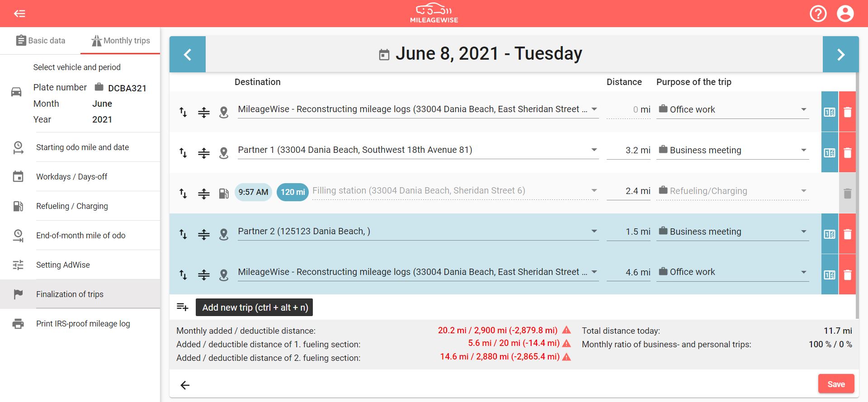This screenshot has height=402, width=868.
Task: Click swap arrows icon in Partner 2 row
Action: click(183, 234)
